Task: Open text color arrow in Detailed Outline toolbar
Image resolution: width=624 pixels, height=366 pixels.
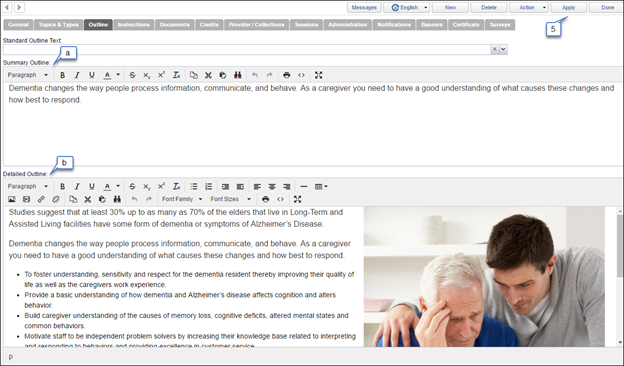Action: click(118, 186)
